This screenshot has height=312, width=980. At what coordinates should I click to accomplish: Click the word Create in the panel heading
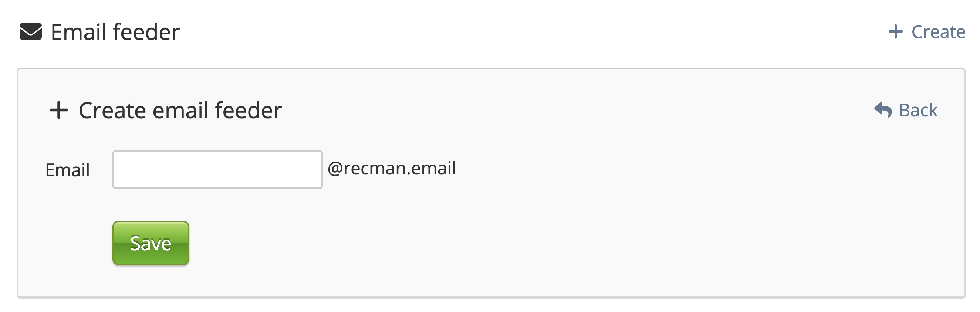112,110
